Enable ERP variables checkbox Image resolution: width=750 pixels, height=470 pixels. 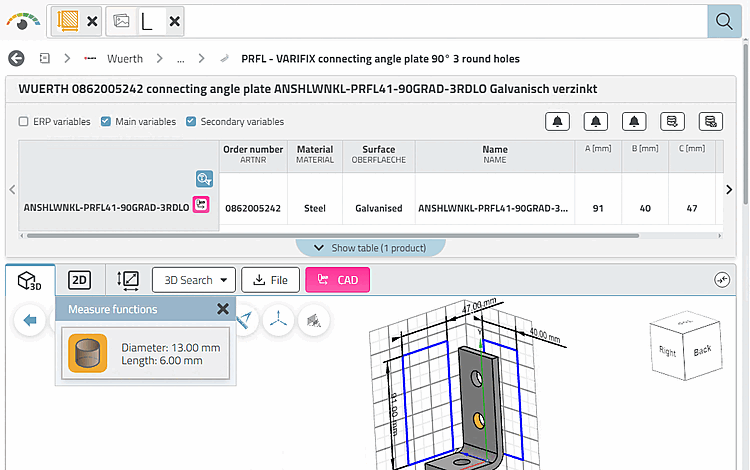click(x=23, y=121)
